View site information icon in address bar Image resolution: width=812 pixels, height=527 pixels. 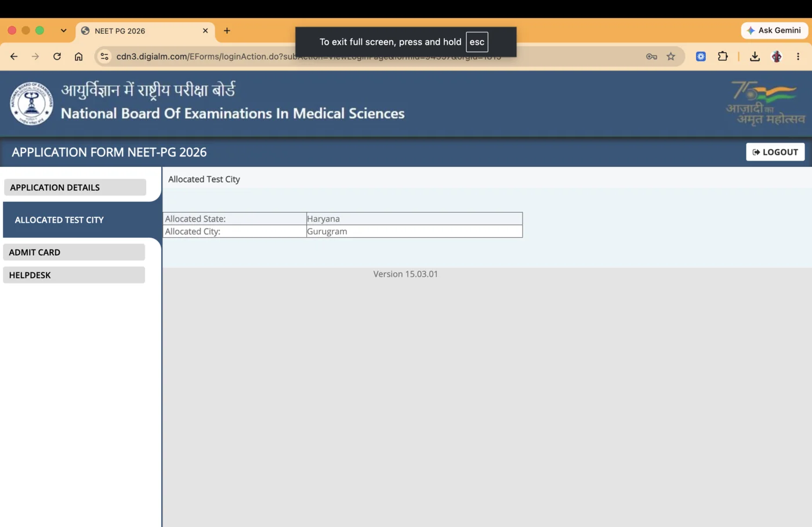click(x=104, y=56)
